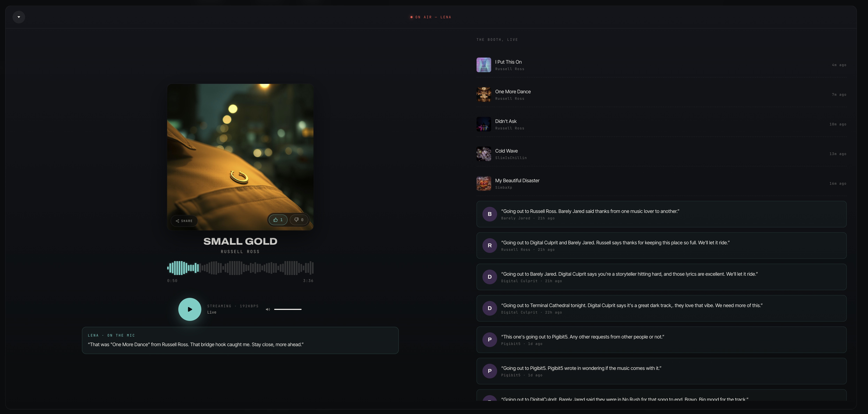Click 'SimbaXp' artist under My Beautiful Disaster

[x=503, y=187]
